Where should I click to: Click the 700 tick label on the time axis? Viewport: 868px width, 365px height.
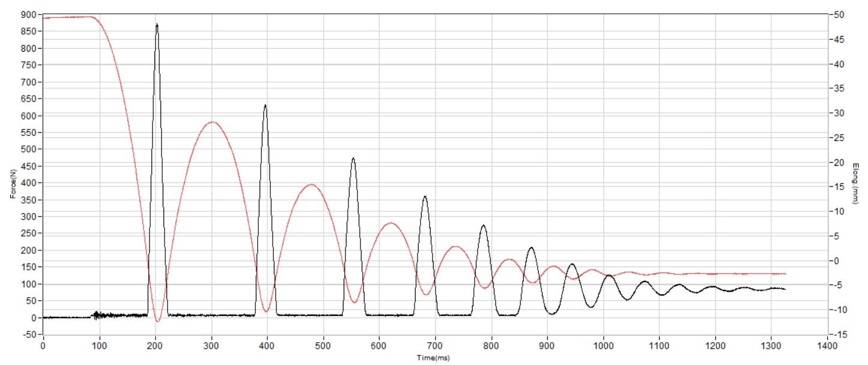pyautogui.click(x=435, y=346)
